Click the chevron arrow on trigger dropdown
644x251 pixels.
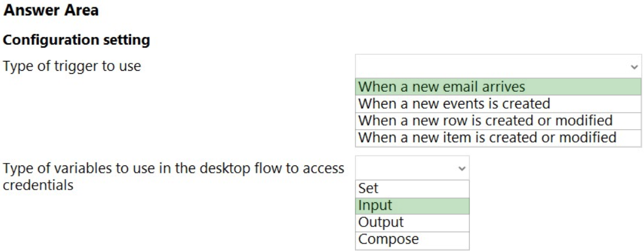634,66
